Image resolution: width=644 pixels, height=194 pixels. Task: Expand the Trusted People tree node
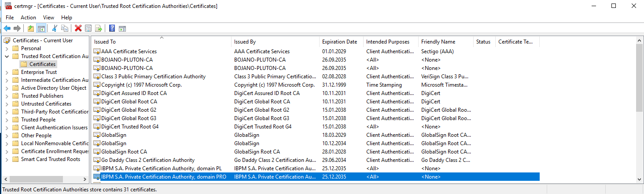coord(7,120)
